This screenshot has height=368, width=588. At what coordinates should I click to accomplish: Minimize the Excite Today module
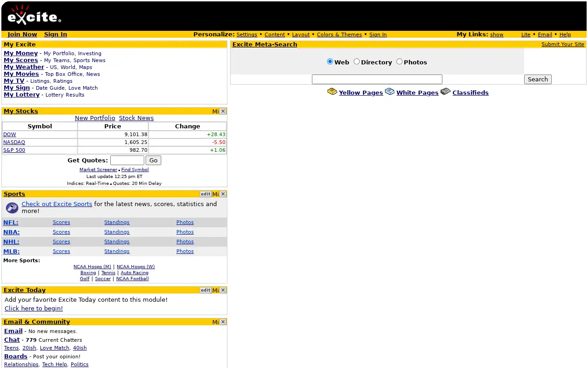(215, 290)
